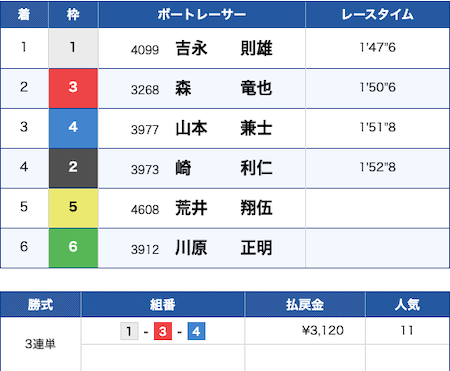Click racer name 吉永 則雄

pyautogui.click(x=224, y=48)
